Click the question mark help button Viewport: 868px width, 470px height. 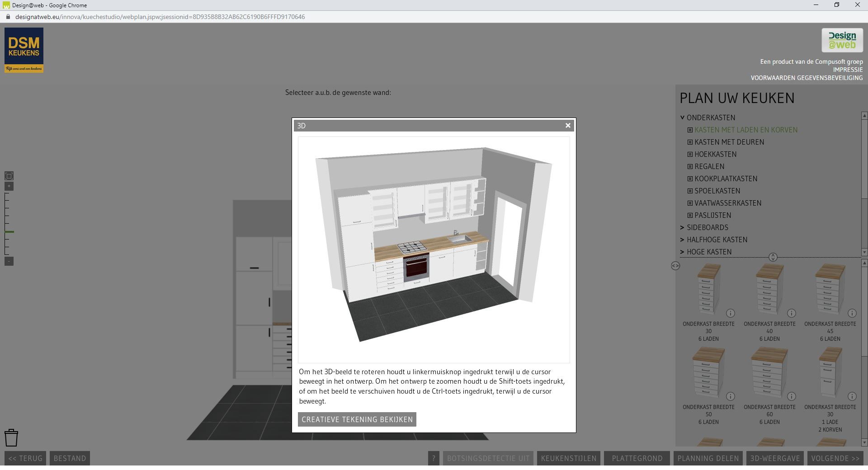click(x=434, y=458)
